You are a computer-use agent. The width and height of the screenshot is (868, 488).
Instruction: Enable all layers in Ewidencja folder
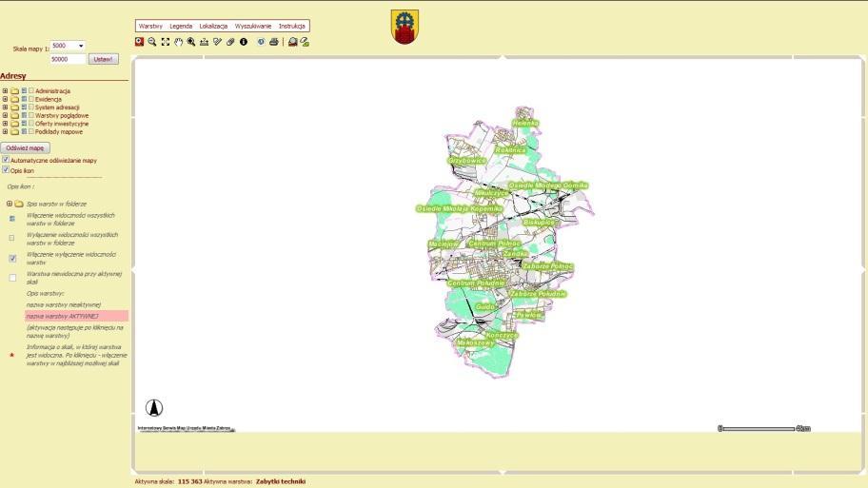(24, 99)
